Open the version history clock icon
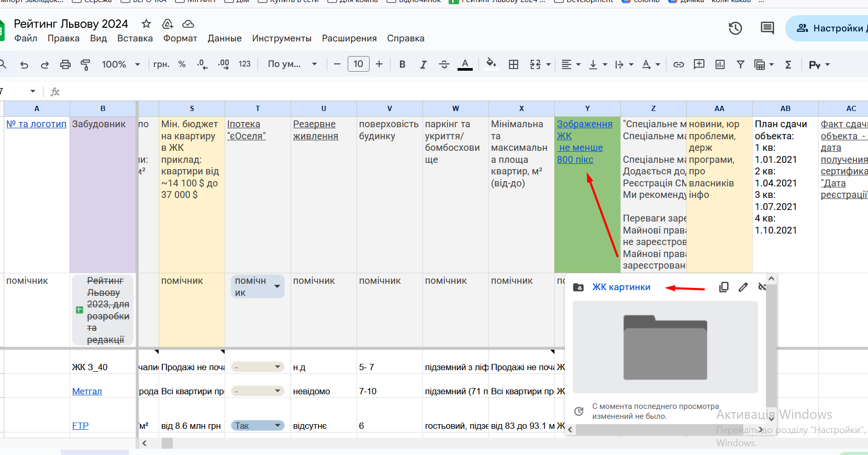Viewport: 868px width, 455px height. [736, 28]
